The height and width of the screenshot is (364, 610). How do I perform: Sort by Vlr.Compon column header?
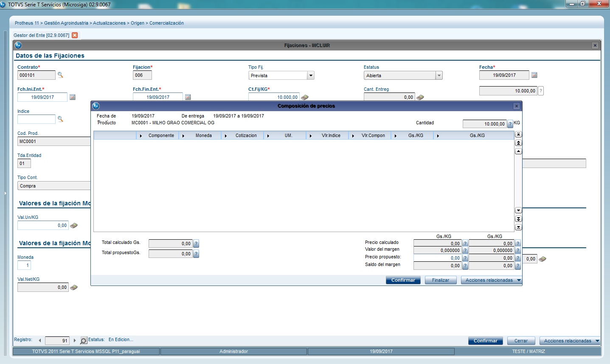(373, 136)
